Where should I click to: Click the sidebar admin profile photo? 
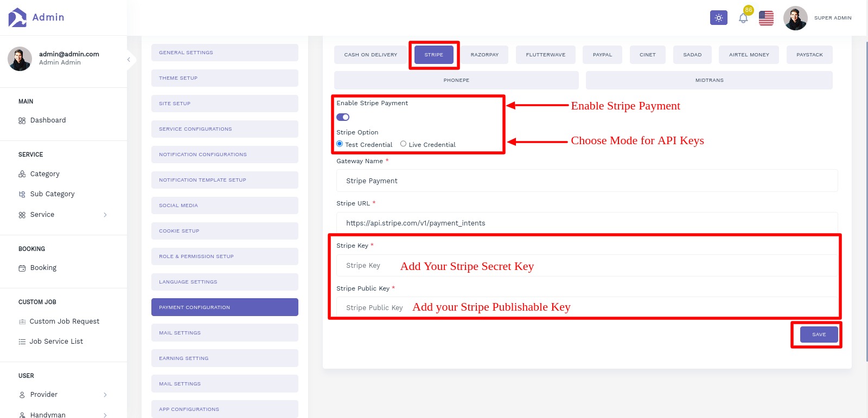point(20,59)
